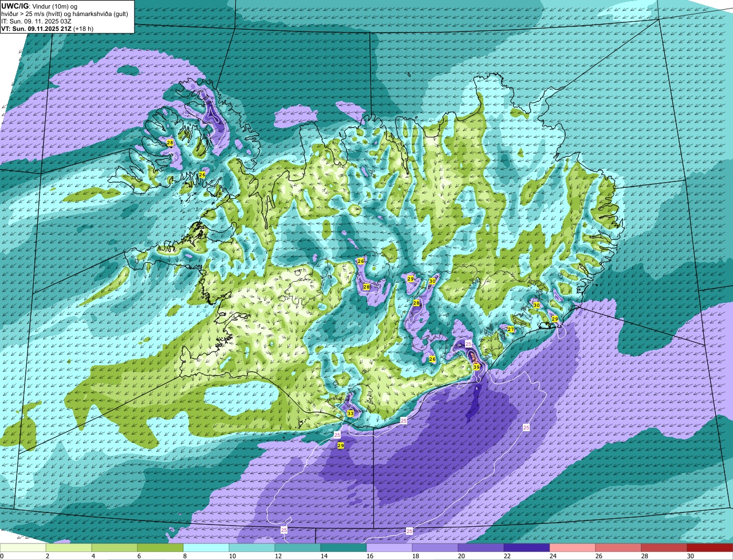
Task: Click the 14–16 m/s dark teal swatch
Action: 344,548
